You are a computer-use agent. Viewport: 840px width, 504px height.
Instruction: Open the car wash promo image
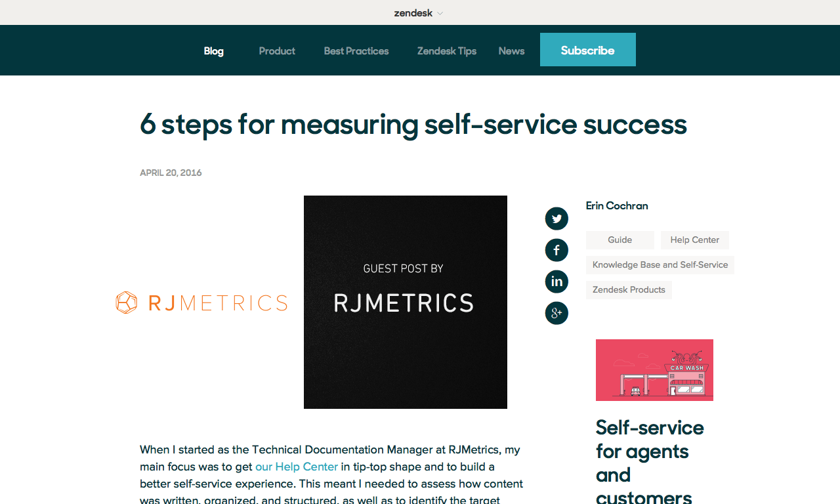coord(654,370)
